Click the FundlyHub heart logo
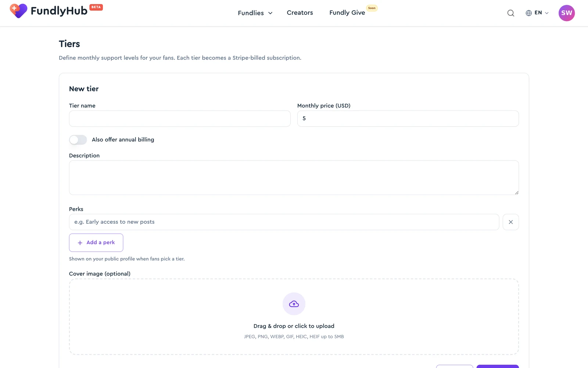588x368 pixels. point(18,11)
